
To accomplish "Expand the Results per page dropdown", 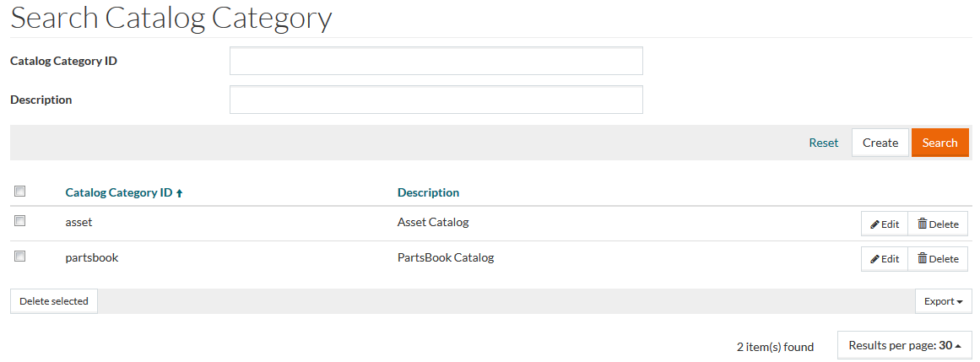I will click(x=904, y=345).
